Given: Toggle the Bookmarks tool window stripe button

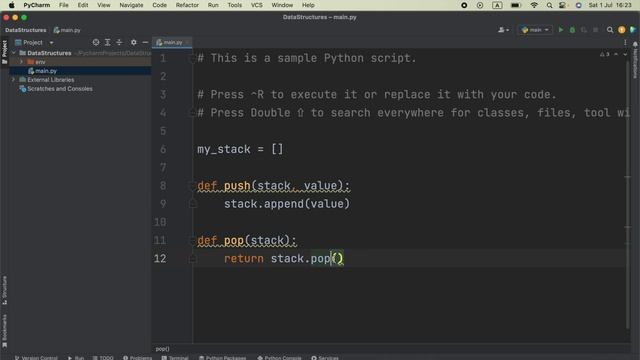Looking at the screenshot, I should pos(4,331).
